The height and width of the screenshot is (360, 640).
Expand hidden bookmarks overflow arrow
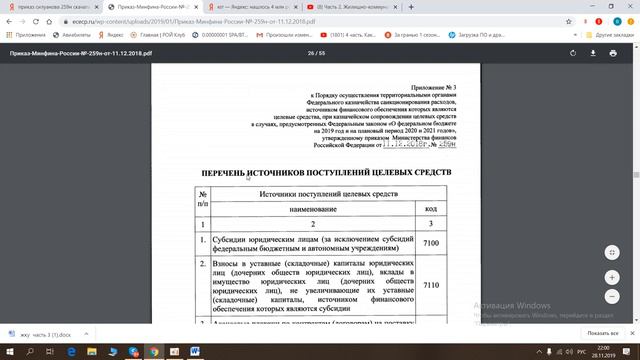(575, 35)
